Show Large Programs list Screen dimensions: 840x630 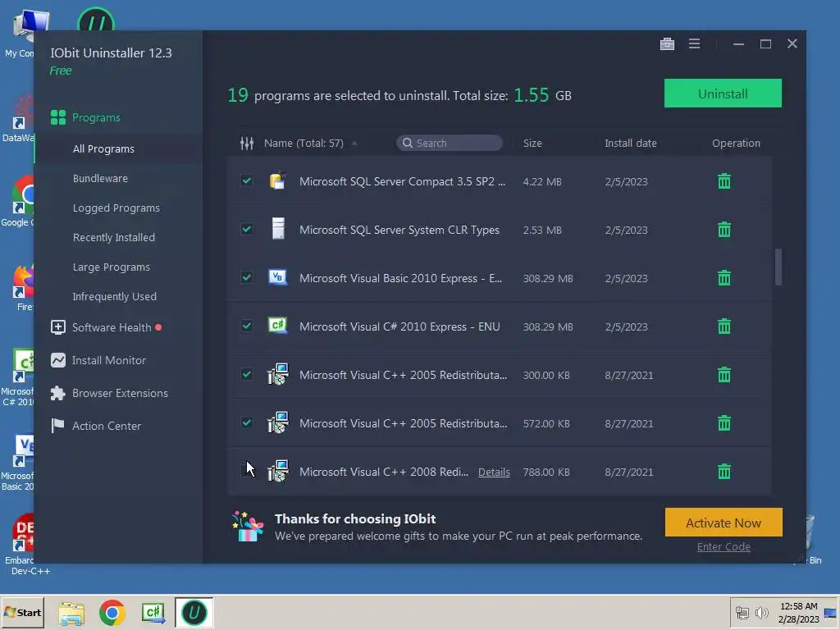[112, 267]
